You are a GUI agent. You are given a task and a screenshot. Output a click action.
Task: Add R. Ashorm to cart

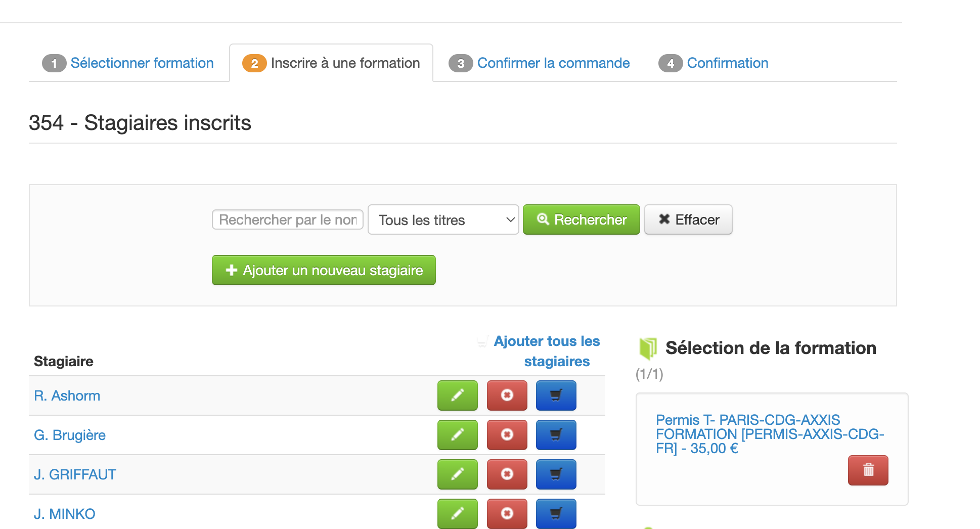[556, 395]
